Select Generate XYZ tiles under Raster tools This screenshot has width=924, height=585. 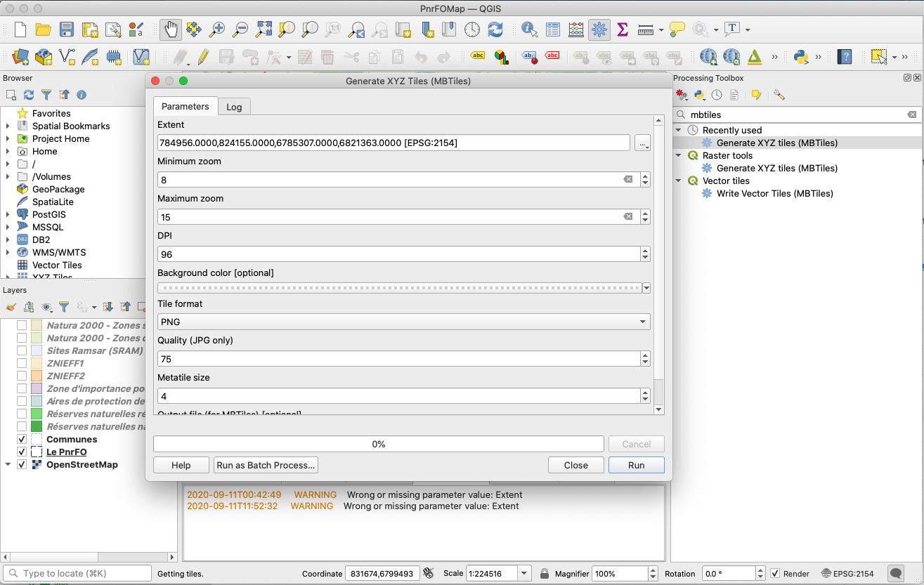click(x=776, y=168)
